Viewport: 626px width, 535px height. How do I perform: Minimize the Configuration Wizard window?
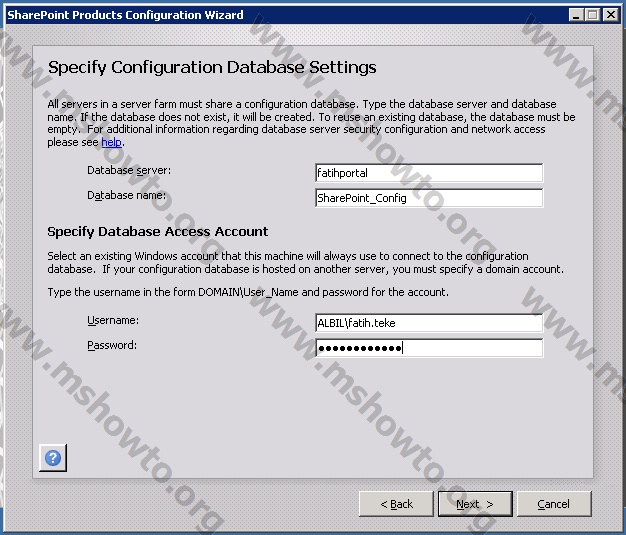click(x=576, y=15)
